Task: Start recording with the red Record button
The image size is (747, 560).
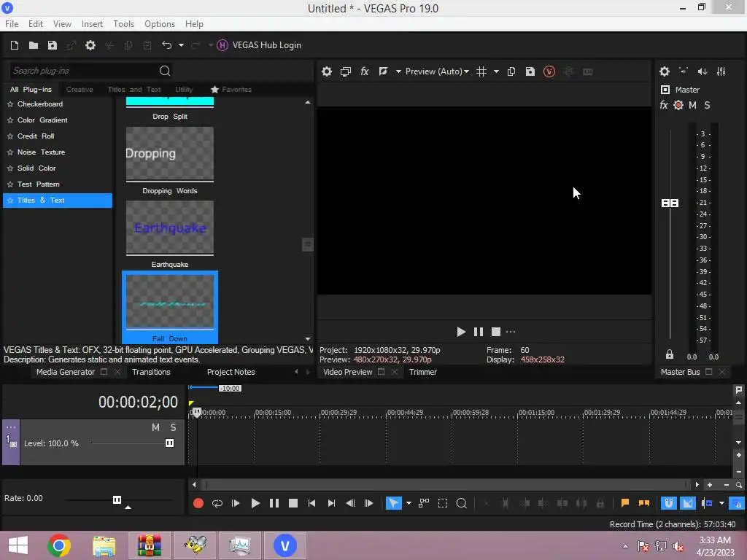Action: click(198, 503)
